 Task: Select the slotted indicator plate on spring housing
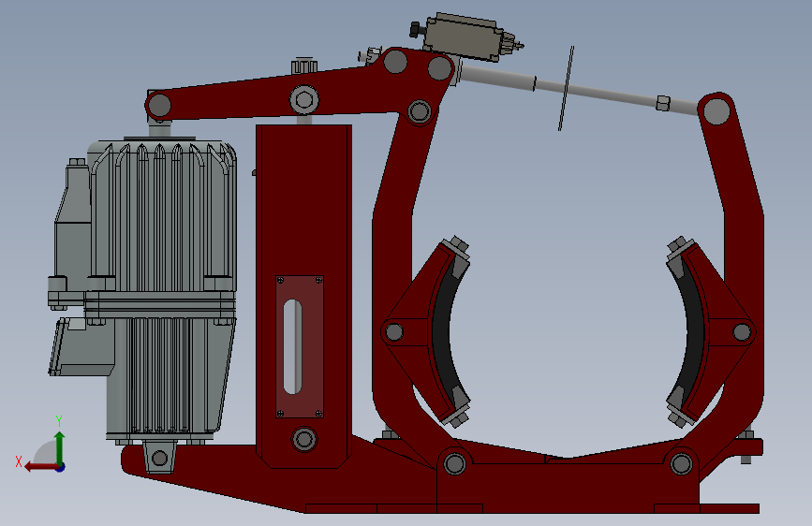300,346
